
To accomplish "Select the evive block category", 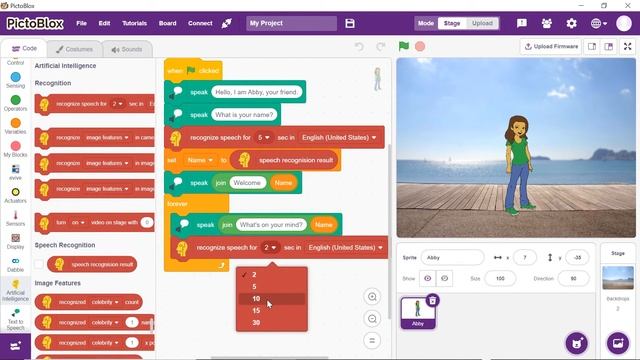I will (16, 172).
